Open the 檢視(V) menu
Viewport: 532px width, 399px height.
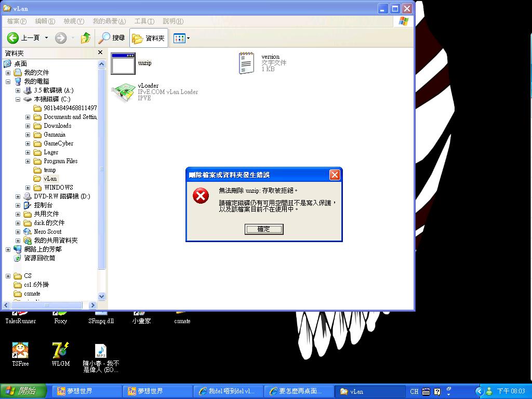pyautogui.click(x=74, y=21)
